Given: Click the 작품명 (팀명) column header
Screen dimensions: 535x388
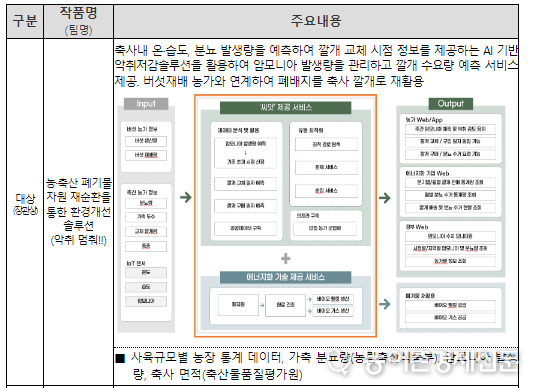Looking at the screenshot, I should point(78,21).
